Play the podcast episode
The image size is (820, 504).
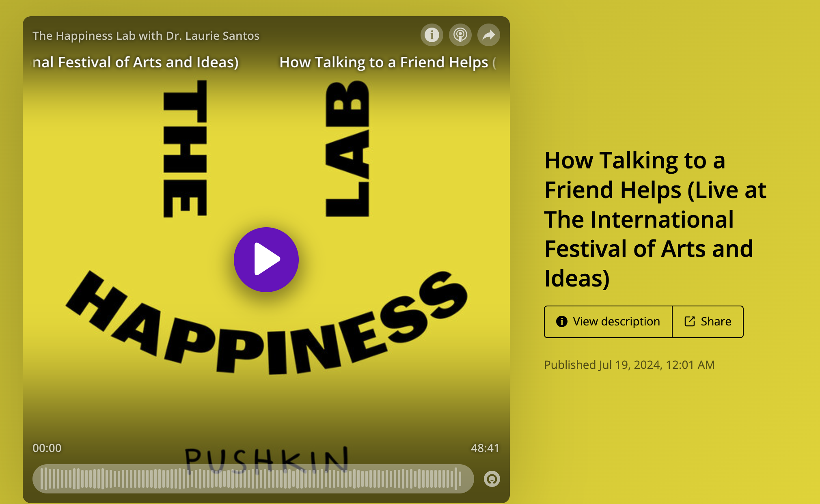click(x=266, y=260)
